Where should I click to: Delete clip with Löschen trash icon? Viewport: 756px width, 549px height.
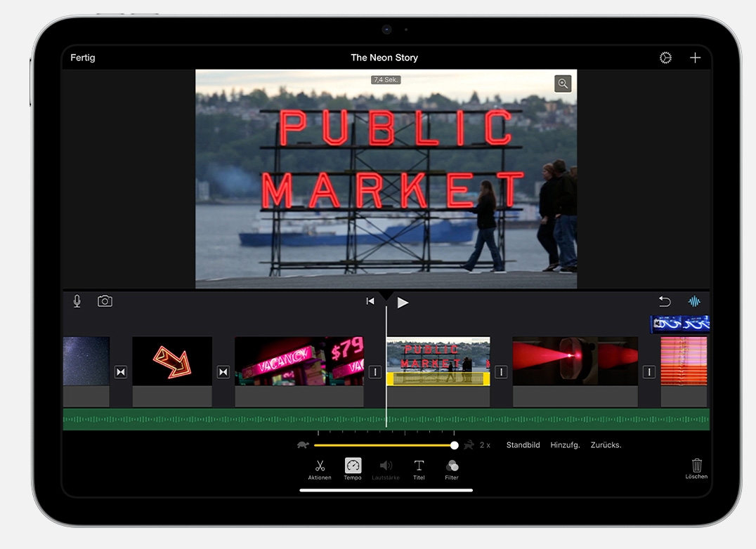(x=696, y=468)
